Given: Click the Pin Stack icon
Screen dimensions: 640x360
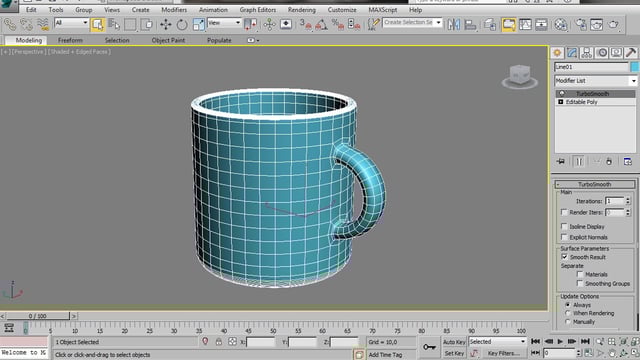Looking at the screenshot, I should click(x=561, y=162).
